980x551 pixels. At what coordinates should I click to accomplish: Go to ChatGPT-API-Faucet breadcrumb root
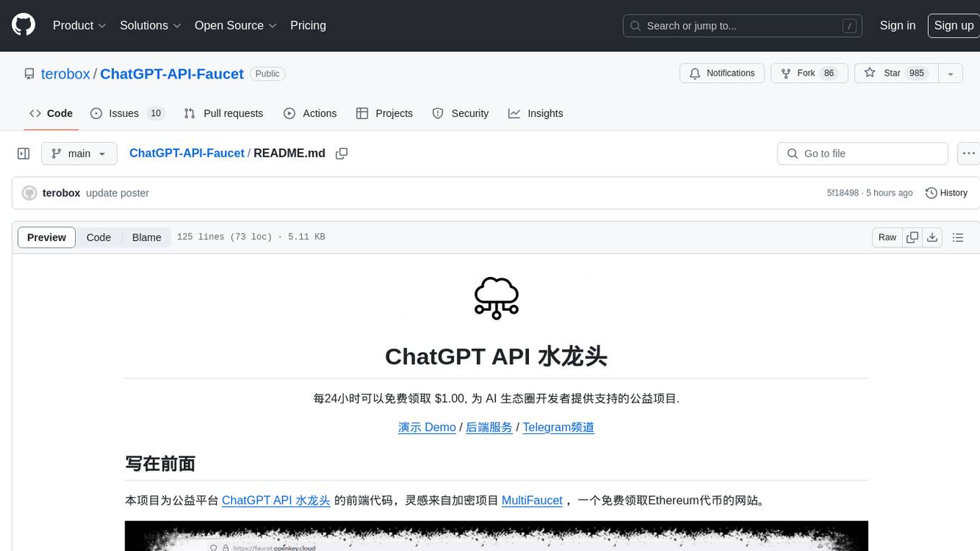tap(187, 153)
